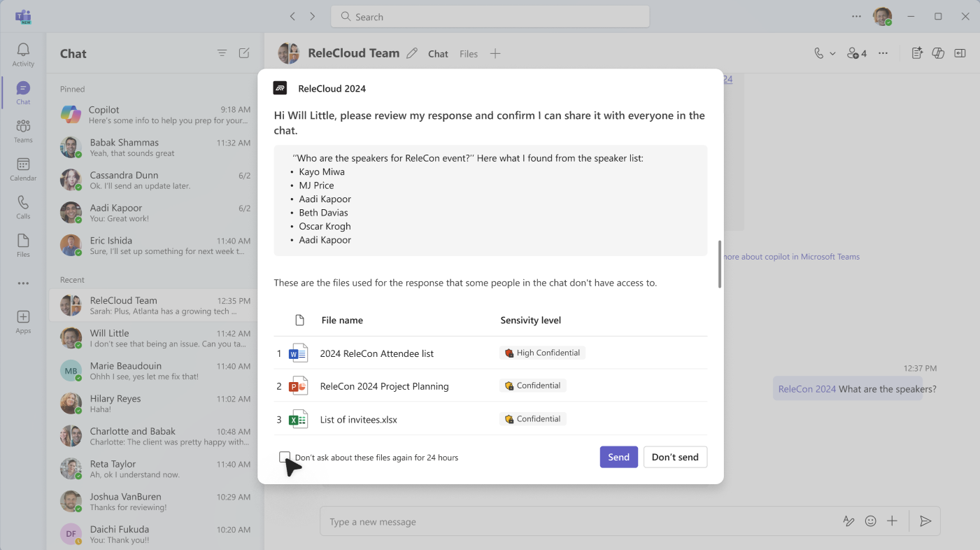Select the Calendar in the left rail
This screenshot has height=550, width=980.
(22, 170)
